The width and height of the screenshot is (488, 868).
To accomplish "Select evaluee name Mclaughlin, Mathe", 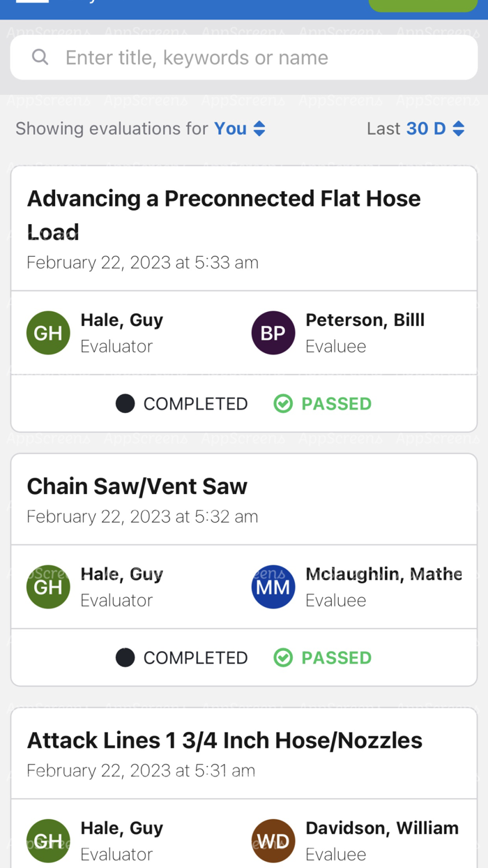I will tap(383, 574).
